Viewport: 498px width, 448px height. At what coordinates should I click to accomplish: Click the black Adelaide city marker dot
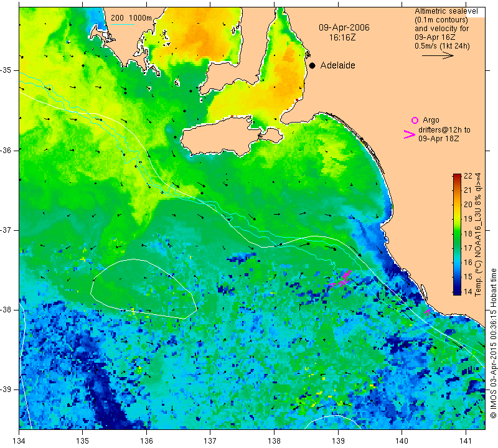click(312, 65)
